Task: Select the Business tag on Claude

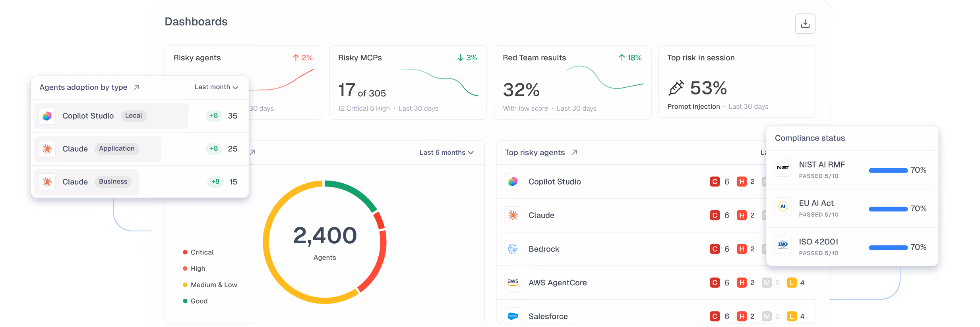Action: click(113, 181)
